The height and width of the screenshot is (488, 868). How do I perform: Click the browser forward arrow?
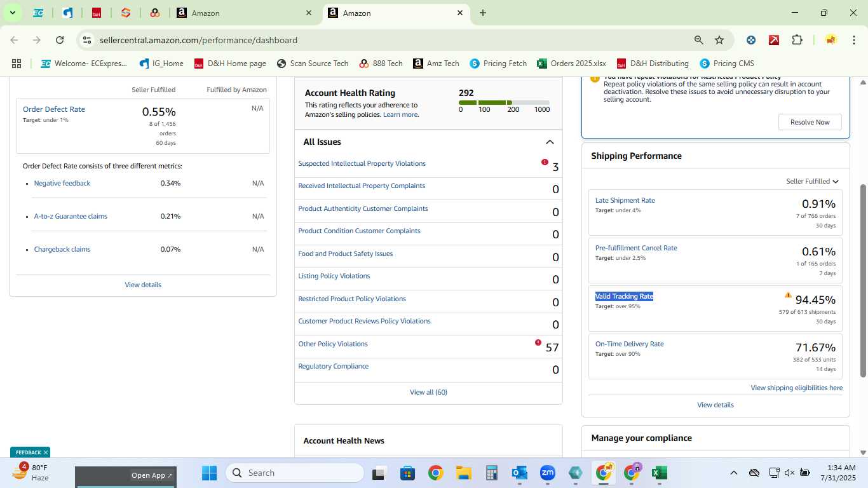37,40
